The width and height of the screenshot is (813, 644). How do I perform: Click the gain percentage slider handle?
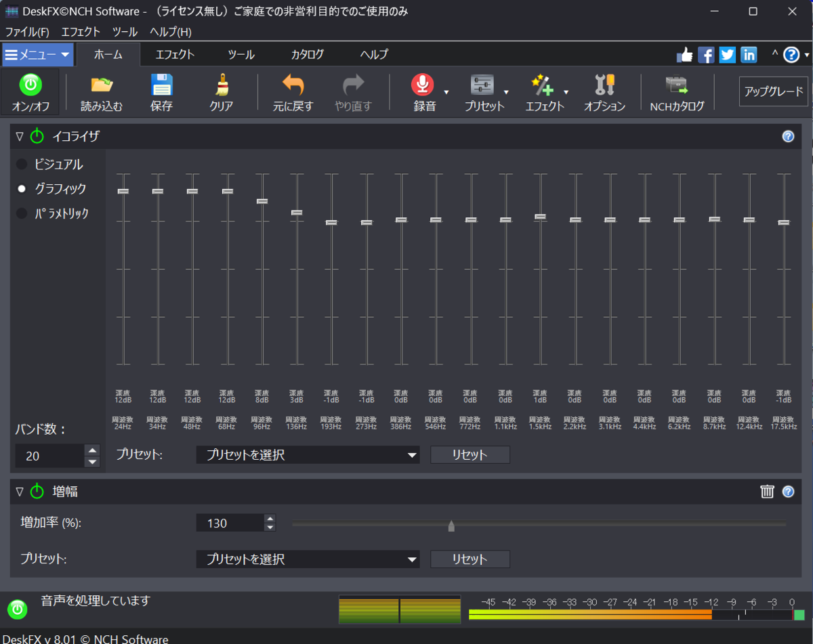451,525
